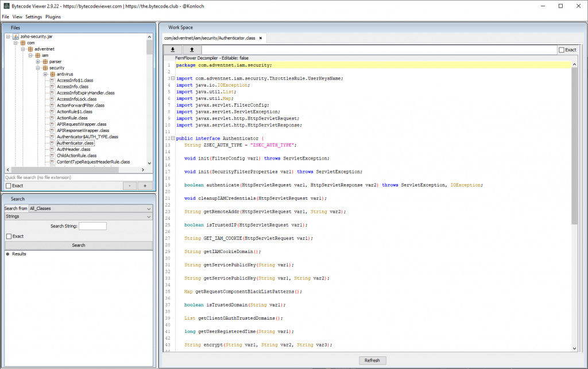This screenshot has height=369, width=588.
Task: Close the Authenticator.class tab with the x
Action: click(261, 38)
